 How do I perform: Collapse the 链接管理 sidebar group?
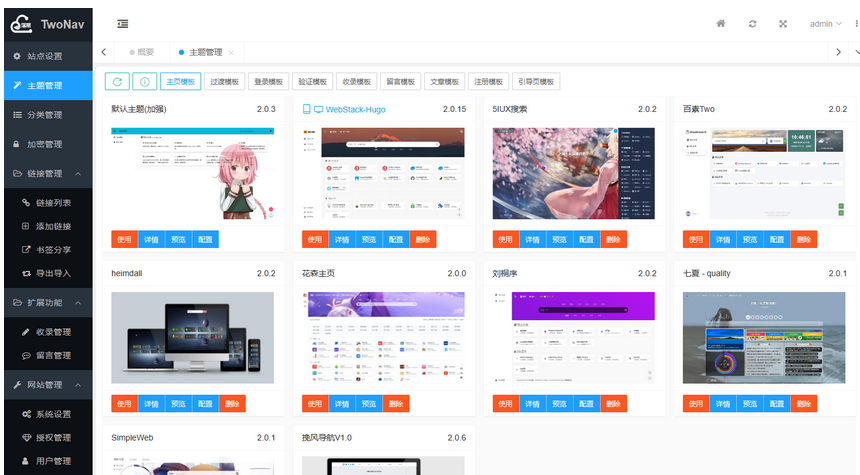click(48, 173)
